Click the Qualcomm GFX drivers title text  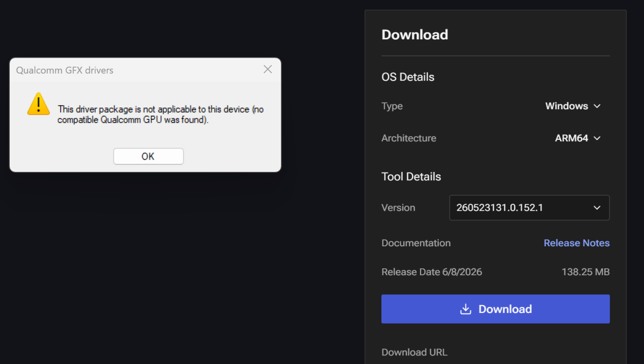64,70
